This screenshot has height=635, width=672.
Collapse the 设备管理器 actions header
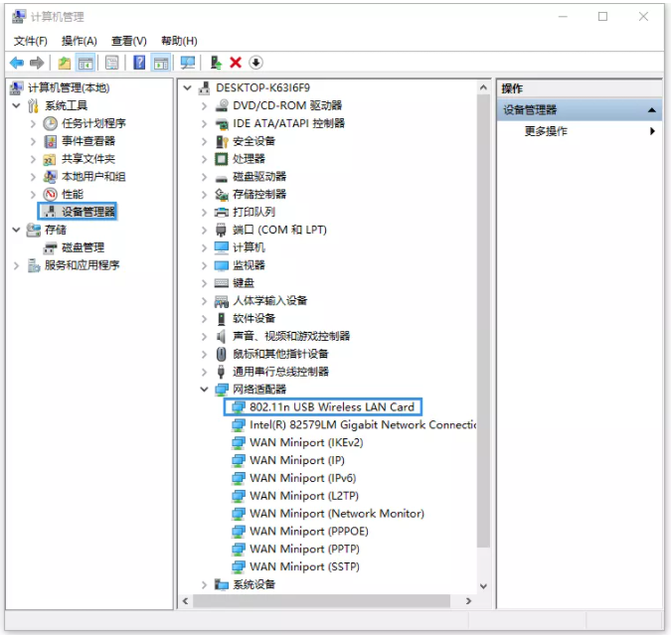[651, 110]
